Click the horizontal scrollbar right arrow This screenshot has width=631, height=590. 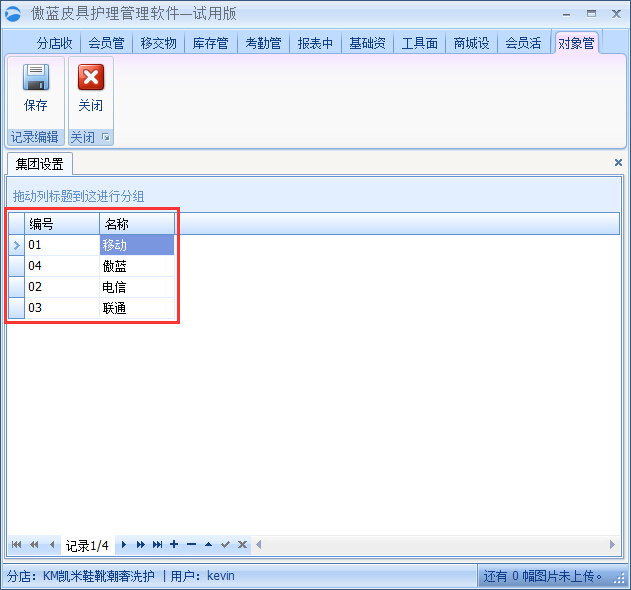[613, 545]
